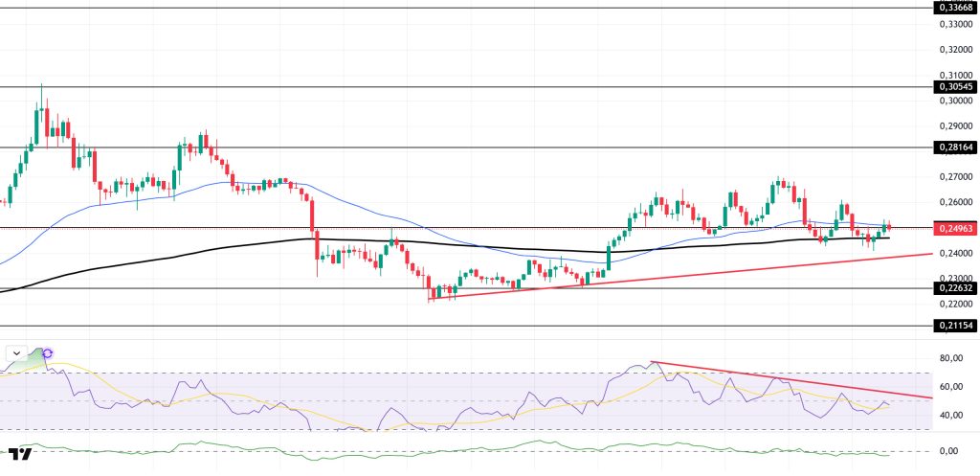The width and height of the screenshot is (980, 476).
Task: Click the 40,00 value on the RSI scale
Action: pos(949,416)
